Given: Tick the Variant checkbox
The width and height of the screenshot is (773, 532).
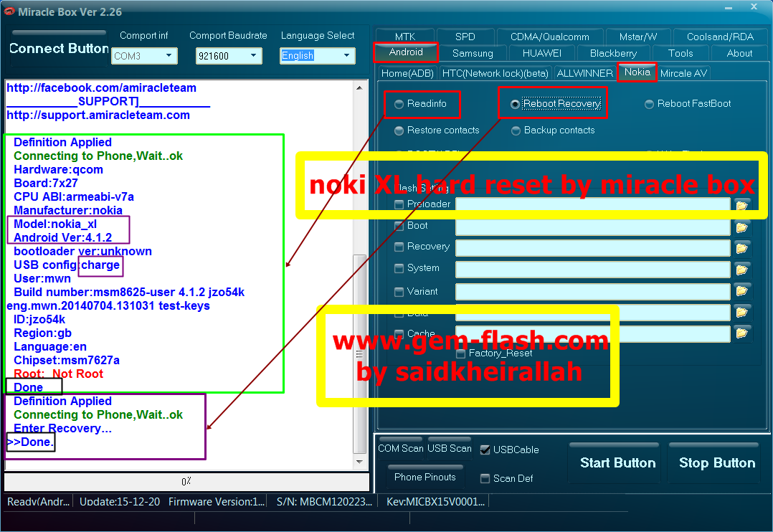Looking at the screenshot, I should pyautogui.click(x=399, y=292).
